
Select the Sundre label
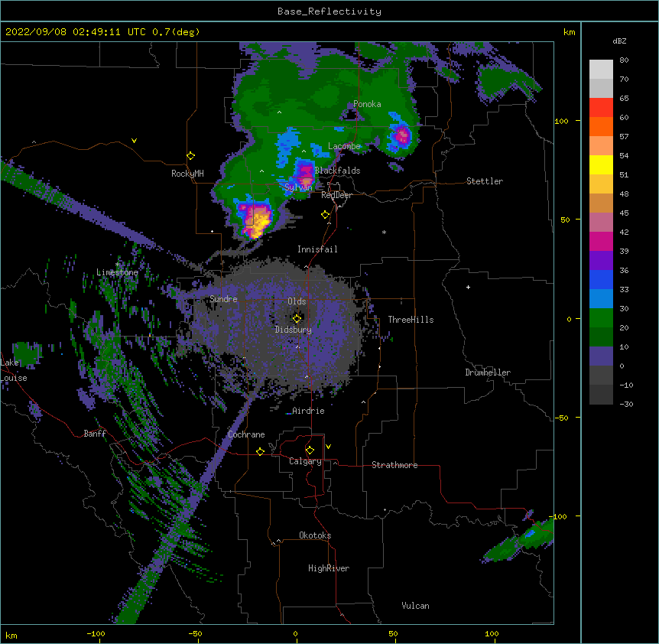point(223,299)
